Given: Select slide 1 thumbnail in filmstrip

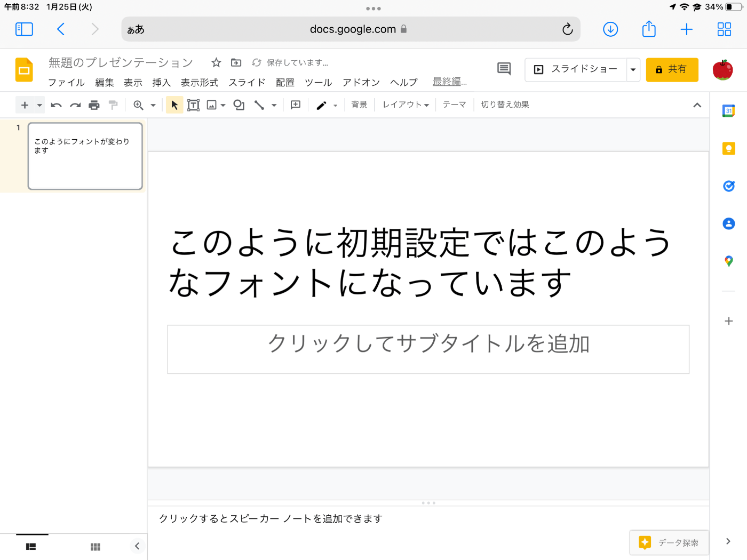Looking at the screenshot, I should (x=85, y=156).
